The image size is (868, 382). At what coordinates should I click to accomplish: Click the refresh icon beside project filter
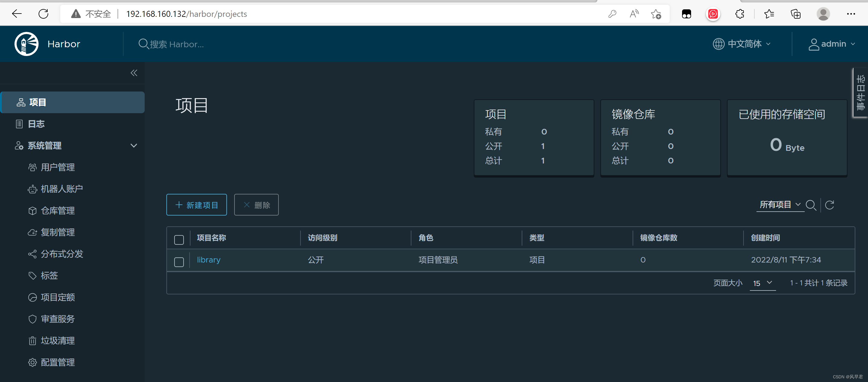829,205
